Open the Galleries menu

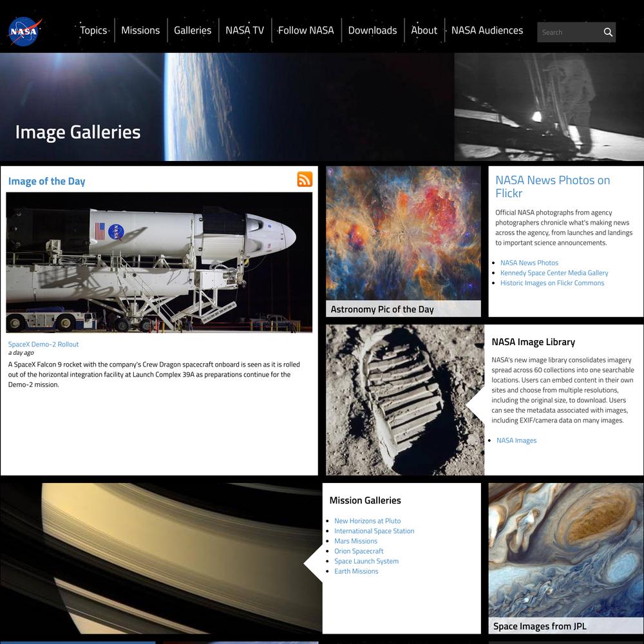193,30
